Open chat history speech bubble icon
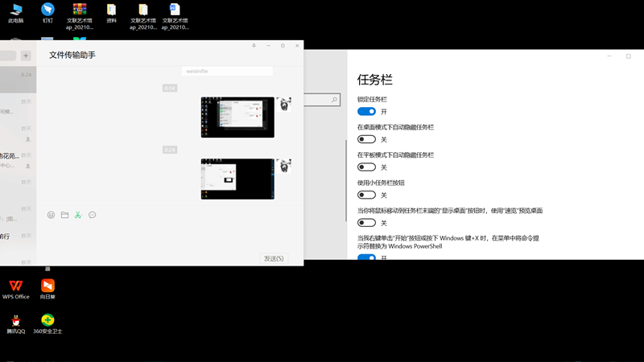The width and height of the screenshot is (644, 362). tap(93, 215)
